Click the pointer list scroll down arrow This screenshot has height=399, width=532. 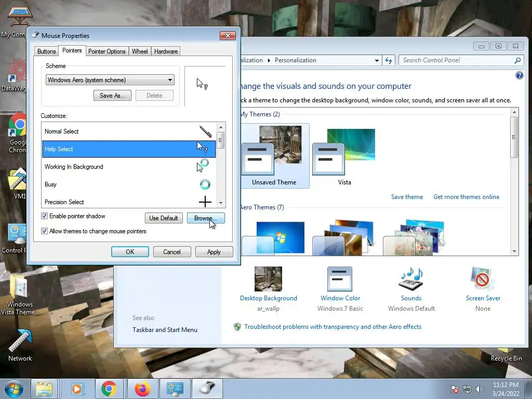221,203
